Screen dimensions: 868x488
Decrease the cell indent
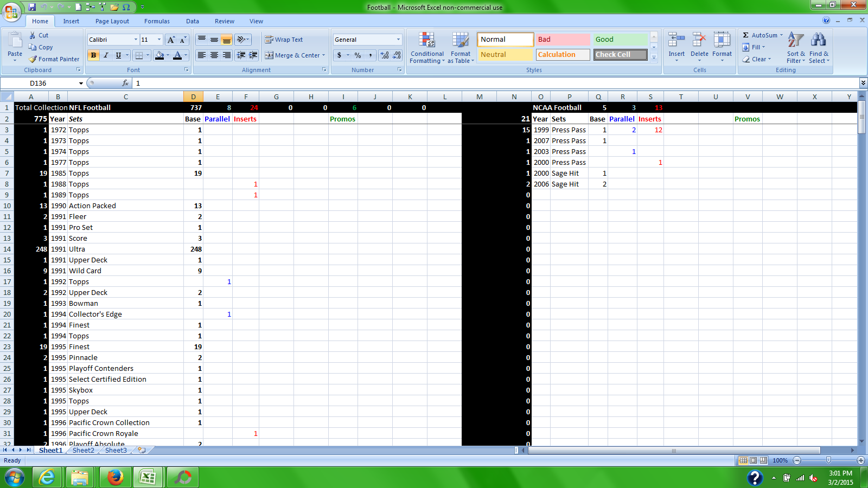[x=241, y=55]
